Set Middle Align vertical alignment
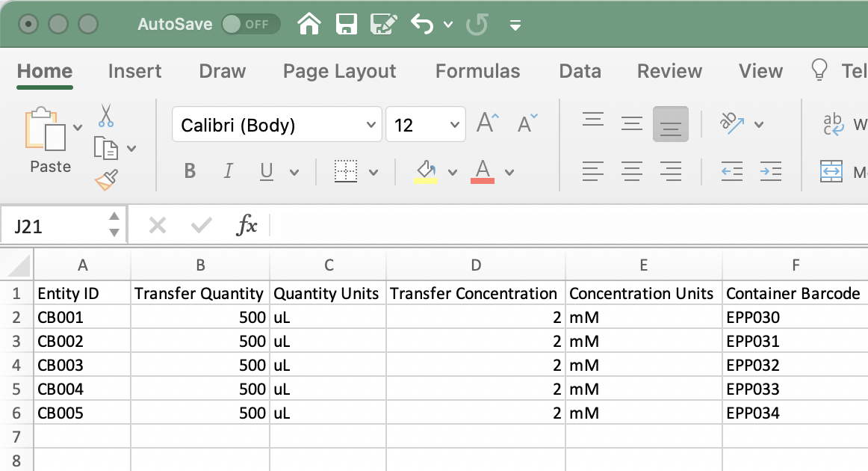868x471 pixels. point(632,123)
